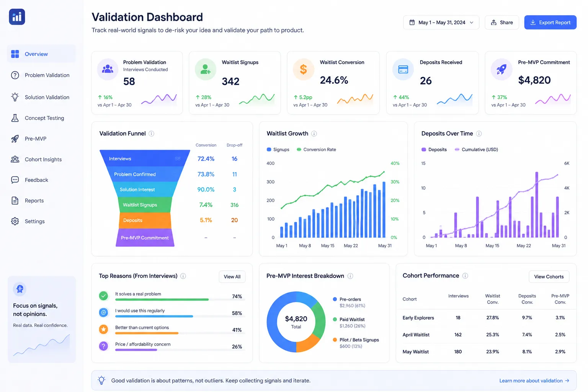Click the April Waitlist cohort row
Viewport: 588px width, 392px height.
tap(485, 335)
